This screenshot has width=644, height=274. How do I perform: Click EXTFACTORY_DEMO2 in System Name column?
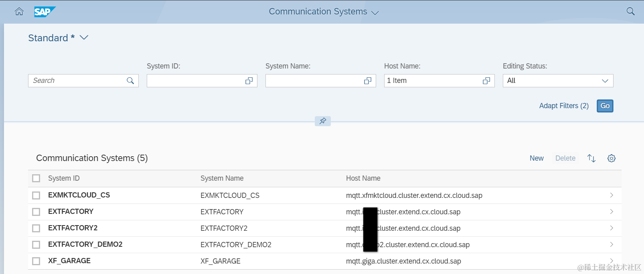click(x=236, y=245)
